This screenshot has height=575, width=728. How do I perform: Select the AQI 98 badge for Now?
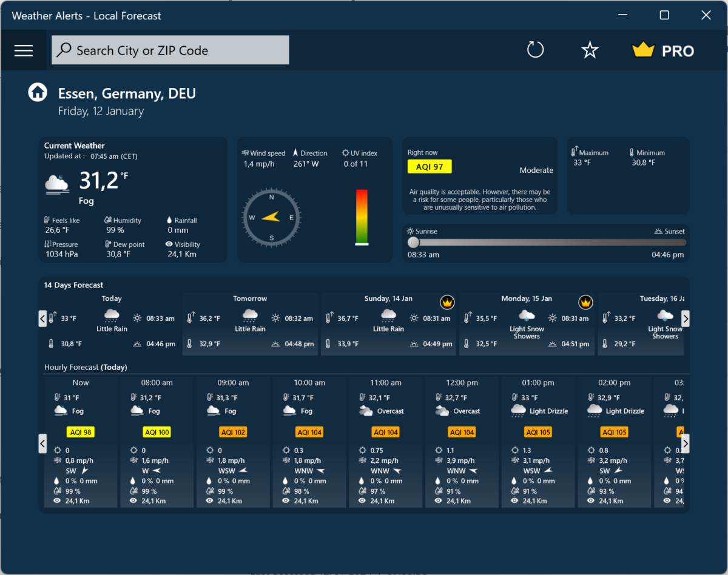click(x=79, y=431)
